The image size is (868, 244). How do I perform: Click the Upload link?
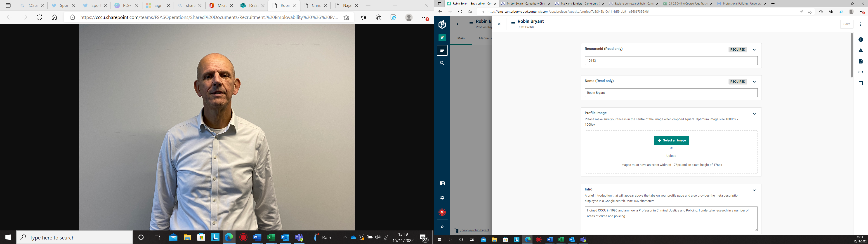[671, 156]
